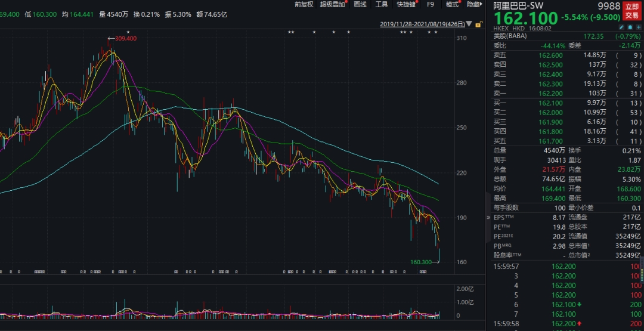Toggle the padlock icon beside the date range

pos(478,24)
